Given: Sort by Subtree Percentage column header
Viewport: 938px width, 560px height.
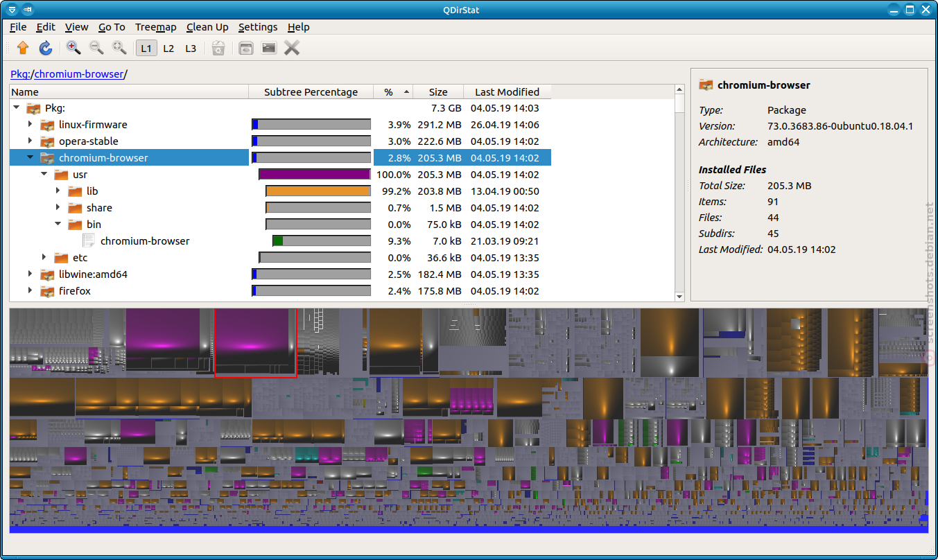Looking at the screenshot, I should click(x=311, y=92).
